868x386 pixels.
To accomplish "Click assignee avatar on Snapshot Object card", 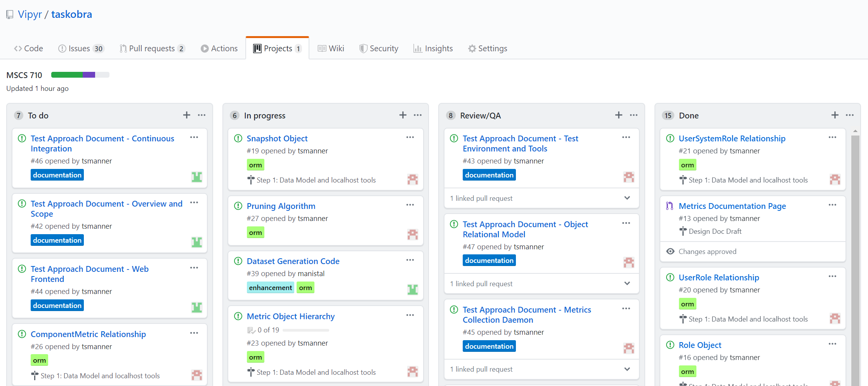I will (x=413, y=179).
